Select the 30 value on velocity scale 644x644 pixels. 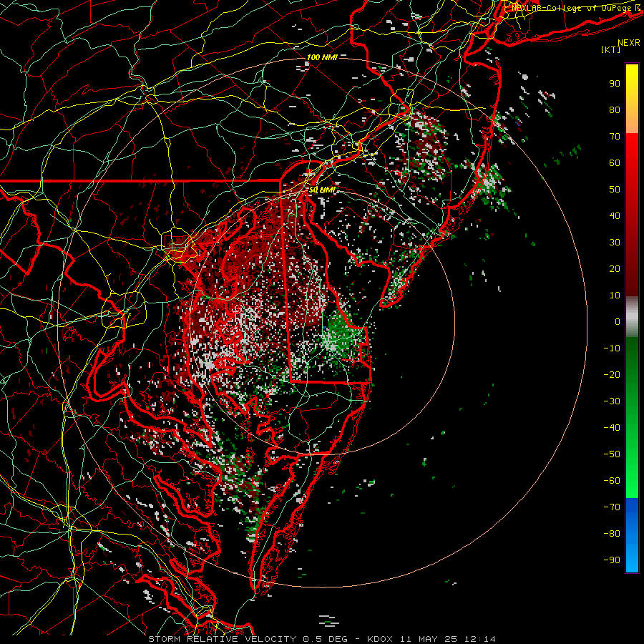(x=615, y=243)
